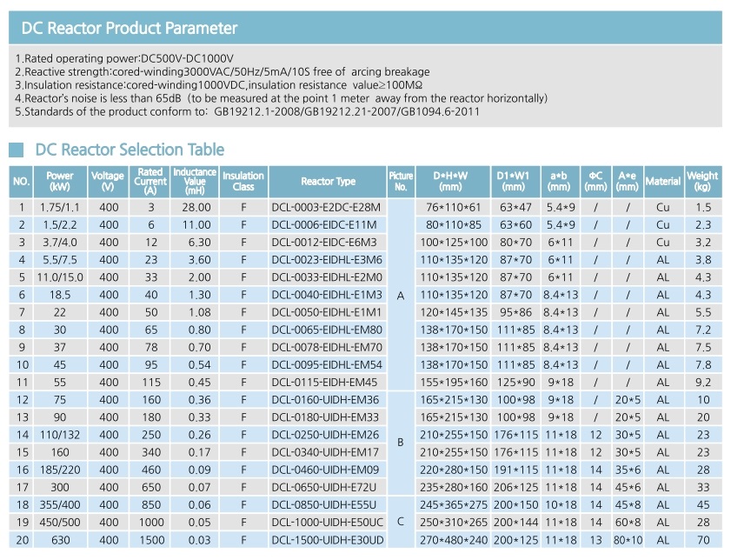The height and width of the screenshot is (560, 731).
Task: Click the Rated Current (A) header cell
Action: pos(150,182)
